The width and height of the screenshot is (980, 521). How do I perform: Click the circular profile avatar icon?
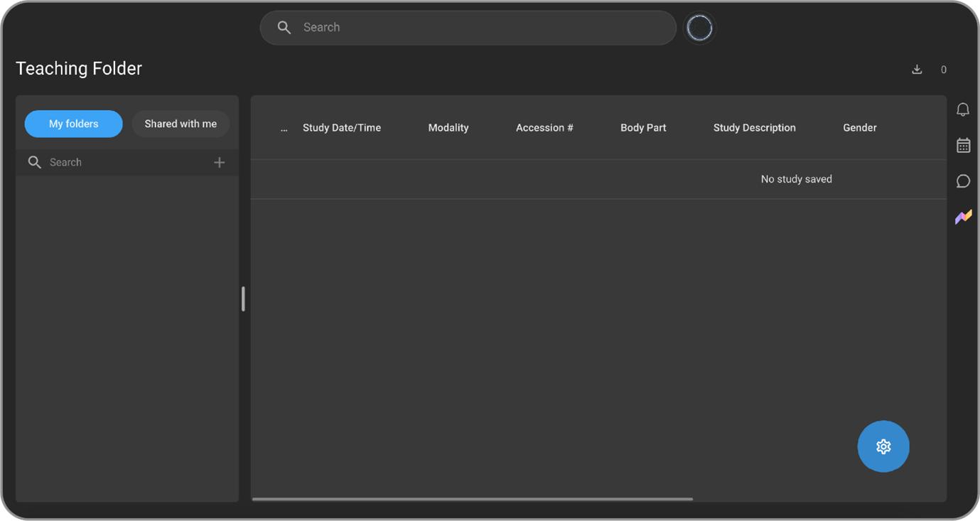(699, 28)
